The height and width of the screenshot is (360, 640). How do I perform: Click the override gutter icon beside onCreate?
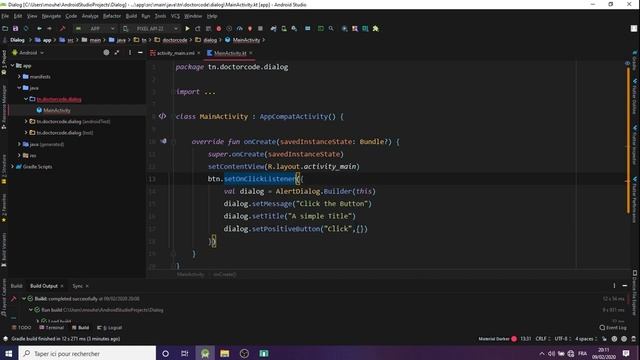pos(163,141)
